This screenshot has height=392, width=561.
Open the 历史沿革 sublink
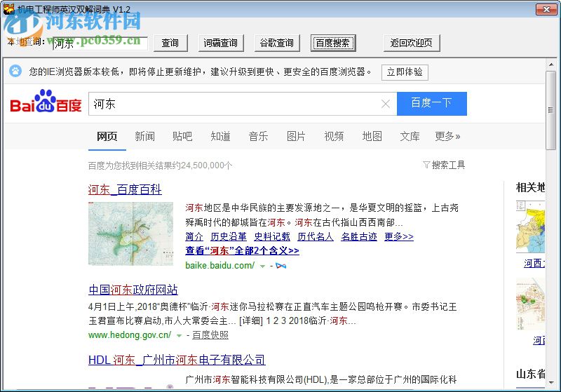coord(229,236)
